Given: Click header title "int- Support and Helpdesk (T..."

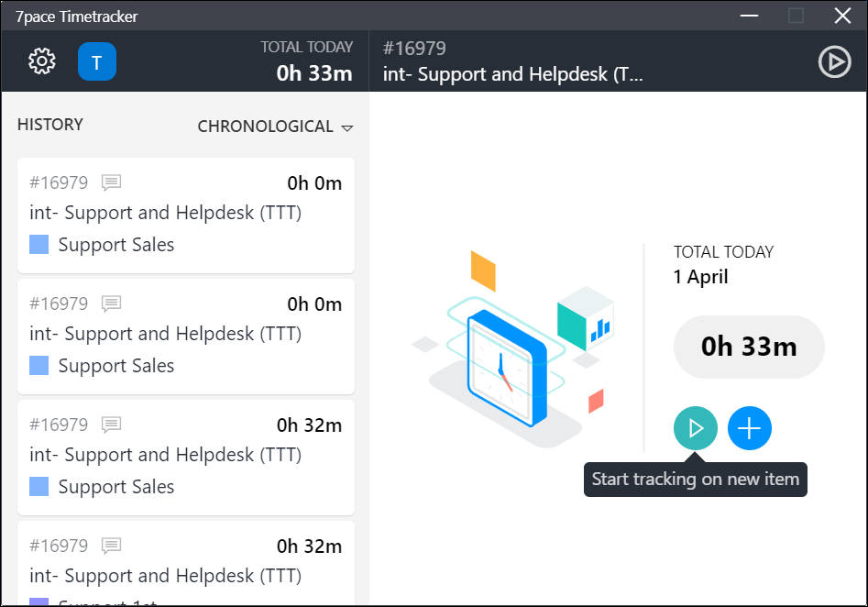Looking at the screenshot, I should pyautogui.click(x=513, y=74).
